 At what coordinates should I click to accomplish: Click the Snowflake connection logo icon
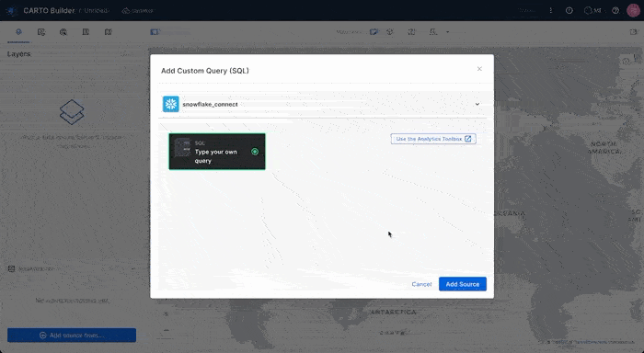[x=171, y=104]
